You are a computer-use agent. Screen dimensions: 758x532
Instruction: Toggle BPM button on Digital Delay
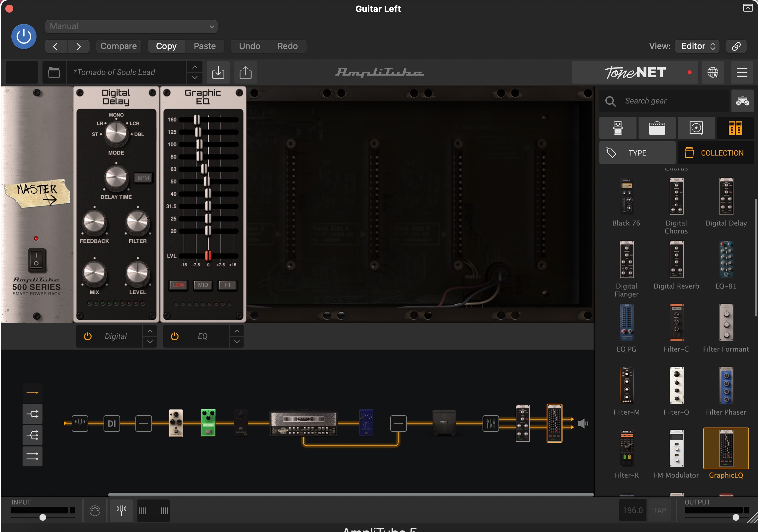(143, 178)
